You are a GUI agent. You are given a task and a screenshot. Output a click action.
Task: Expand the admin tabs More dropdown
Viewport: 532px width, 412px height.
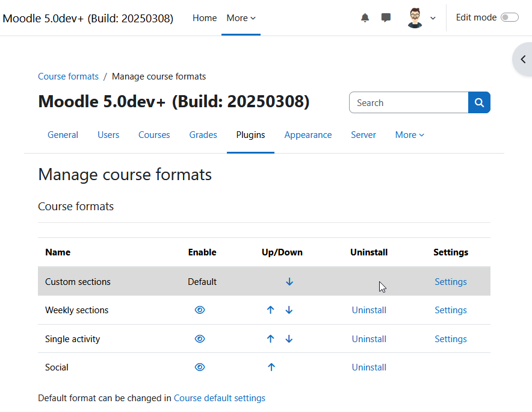click(x=409, y=135)
